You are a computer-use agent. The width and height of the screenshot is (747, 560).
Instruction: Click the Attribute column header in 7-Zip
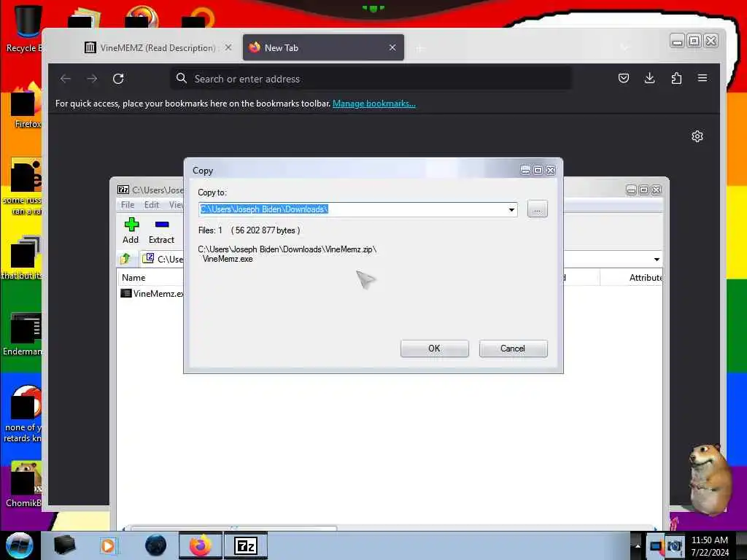coord(645,278)
